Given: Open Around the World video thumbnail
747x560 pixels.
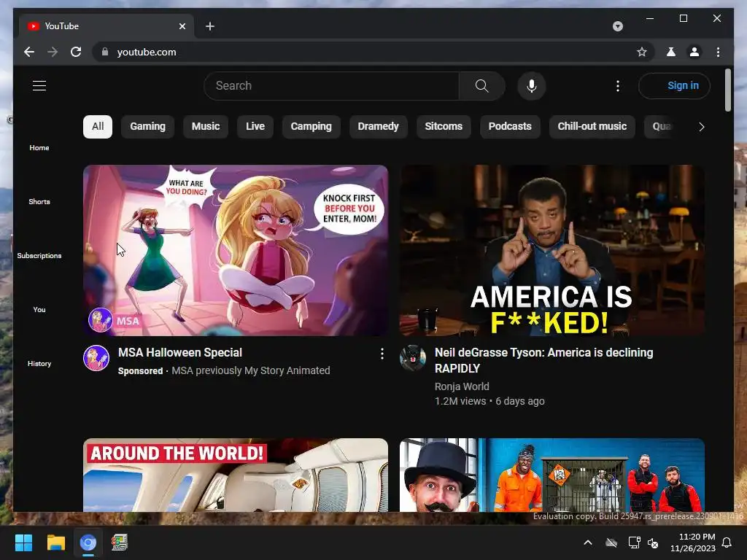Looking at the screenshot, I should point(236,475).
